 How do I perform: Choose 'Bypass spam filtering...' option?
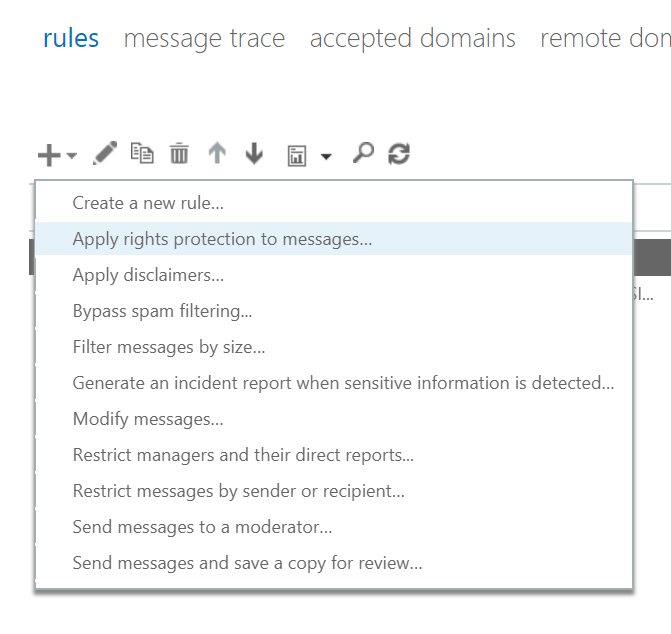point(162,311)
